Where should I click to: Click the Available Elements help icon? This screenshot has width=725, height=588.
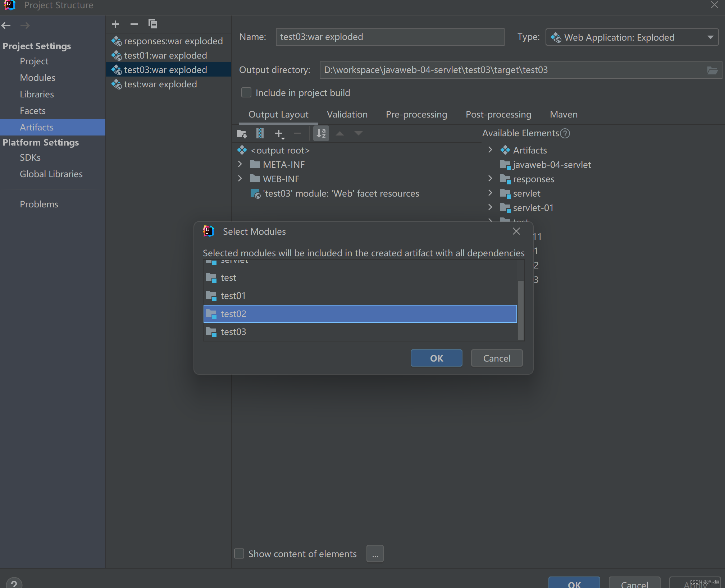pyautogui.click(x=565, y=133)
